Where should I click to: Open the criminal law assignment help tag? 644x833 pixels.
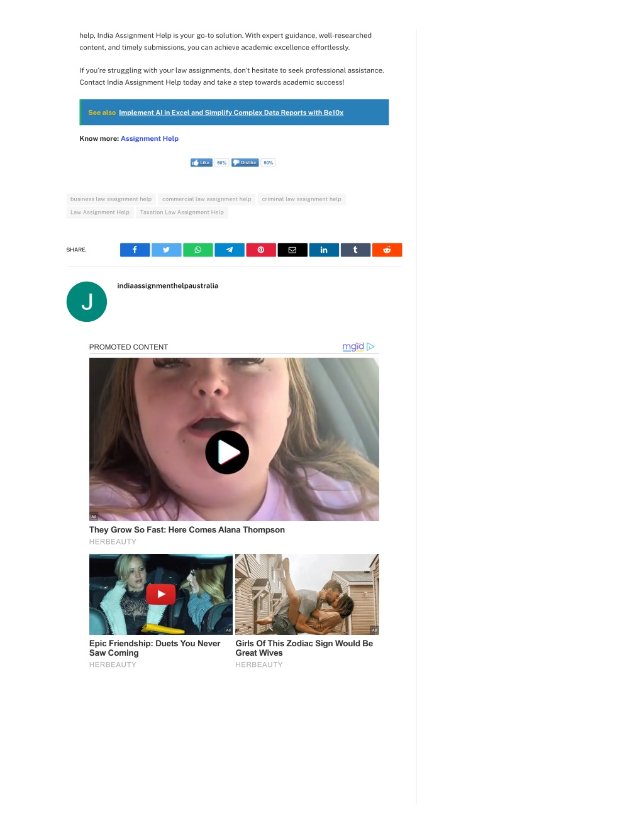coord(301,199)
